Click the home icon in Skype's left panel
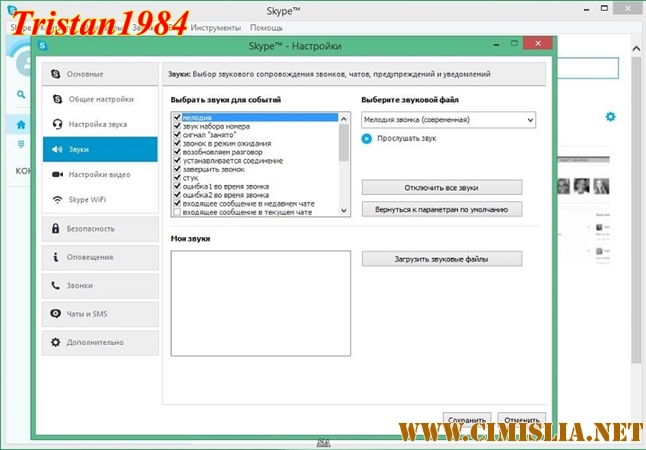646x450 pixels. tap(21, 125)
